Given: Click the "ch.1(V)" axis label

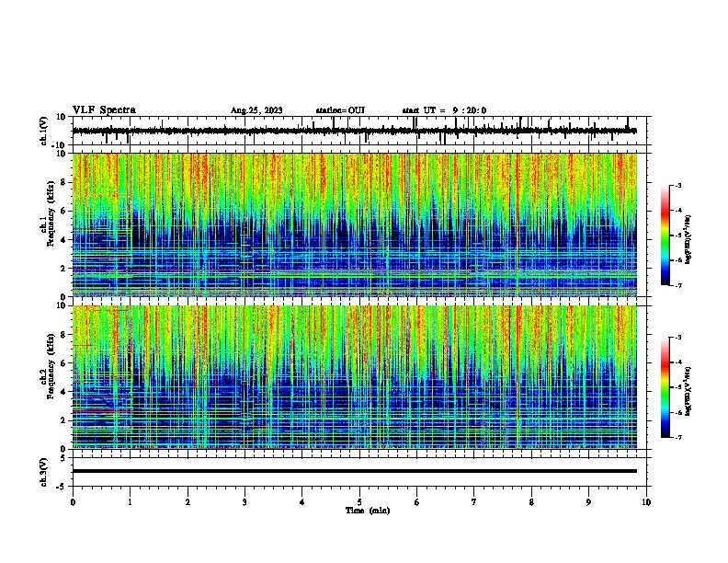Looking at the screenshot, I should click(44, 131).
